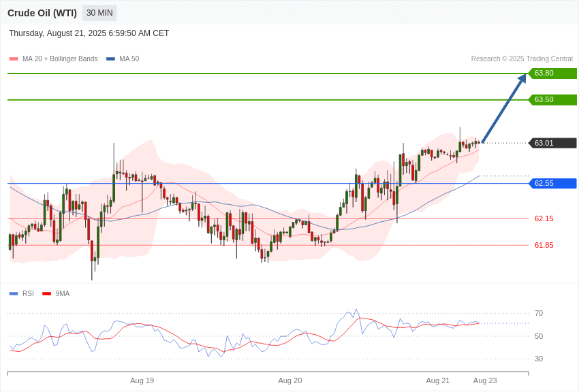
Task: Click the 9MA legend red swatch
Action: [x=47, y=294]
